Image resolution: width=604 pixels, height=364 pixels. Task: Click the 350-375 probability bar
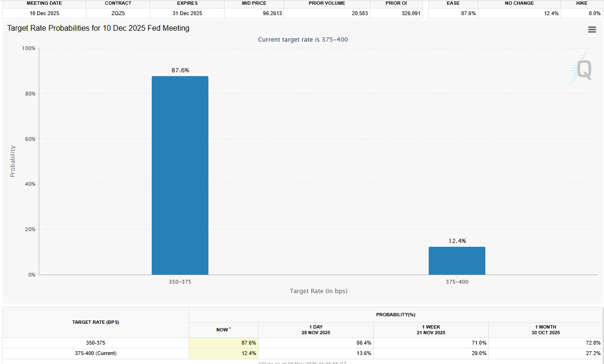pos(180,175)
